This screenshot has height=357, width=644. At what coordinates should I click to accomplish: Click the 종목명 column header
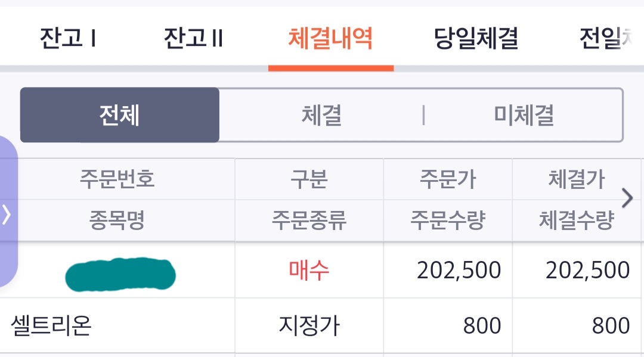click(x=117, y=221)
